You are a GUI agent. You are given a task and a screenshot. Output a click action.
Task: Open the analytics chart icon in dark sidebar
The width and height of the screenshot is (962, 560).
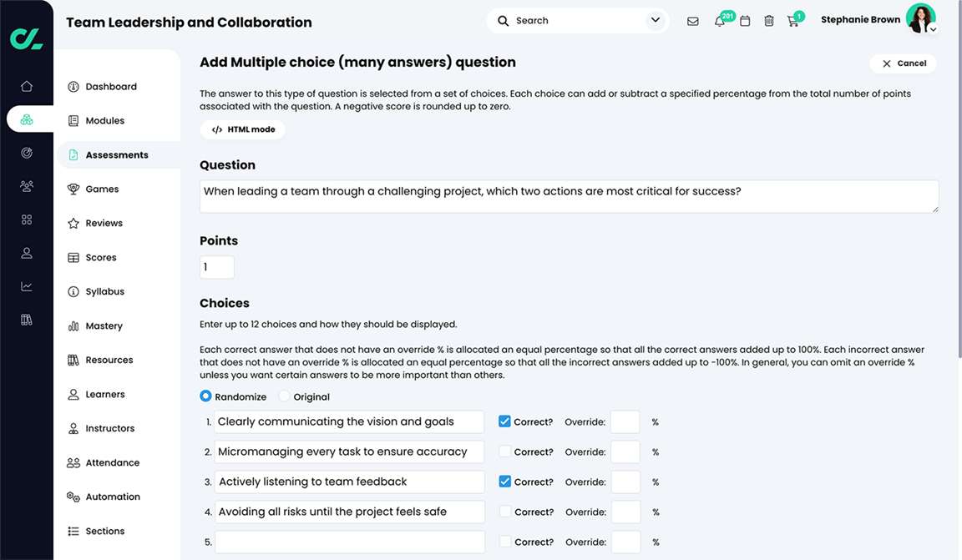pyautogui.click(x=26, y=285)
